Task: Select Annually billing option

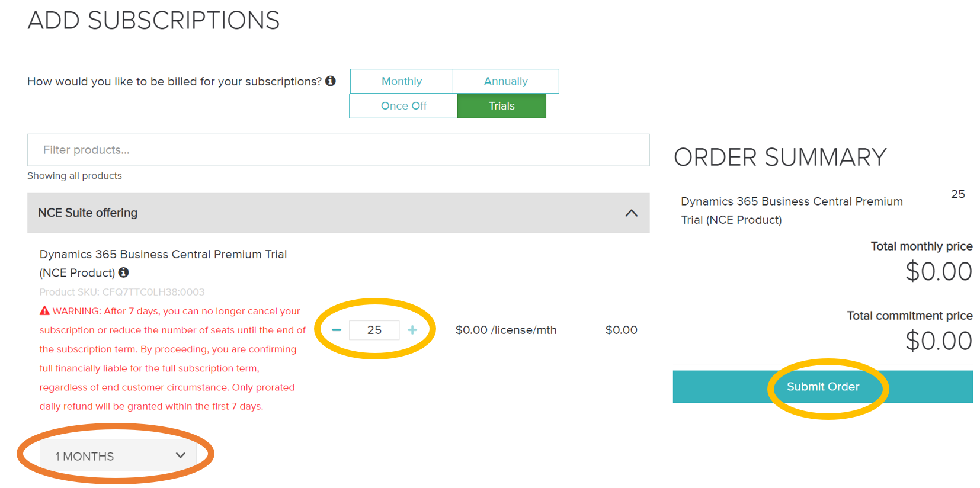Action: (505, 81)
